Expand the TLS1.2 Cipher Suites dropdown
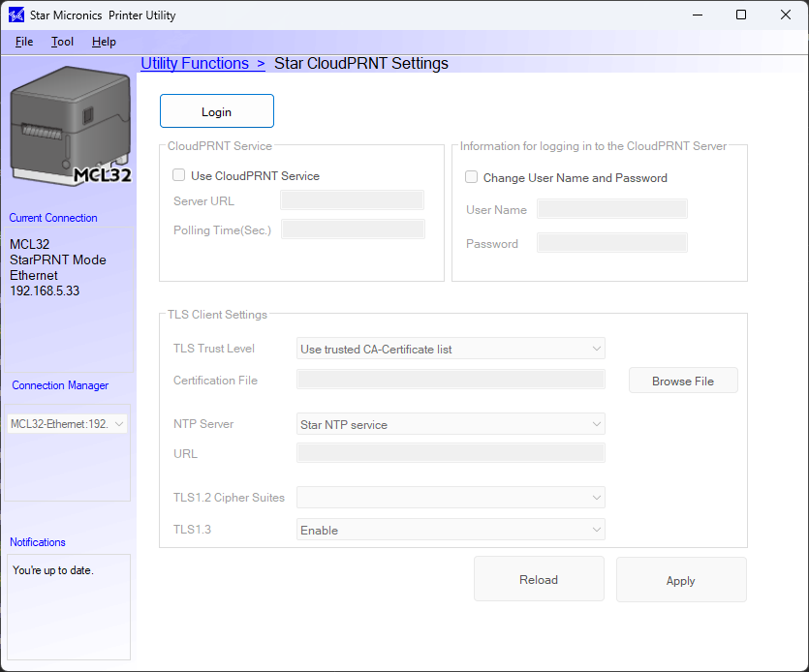Image resolution: width=809 pixels, height=672 pixels. click(451, 497)
